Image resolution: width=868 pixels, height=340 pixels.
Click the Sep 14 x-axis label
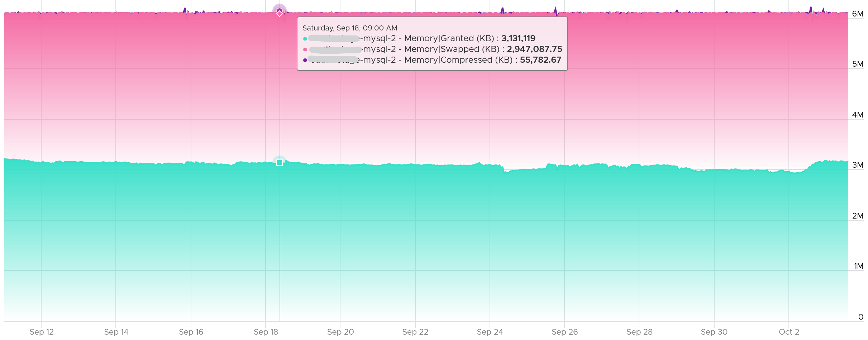tap(116, 332)
